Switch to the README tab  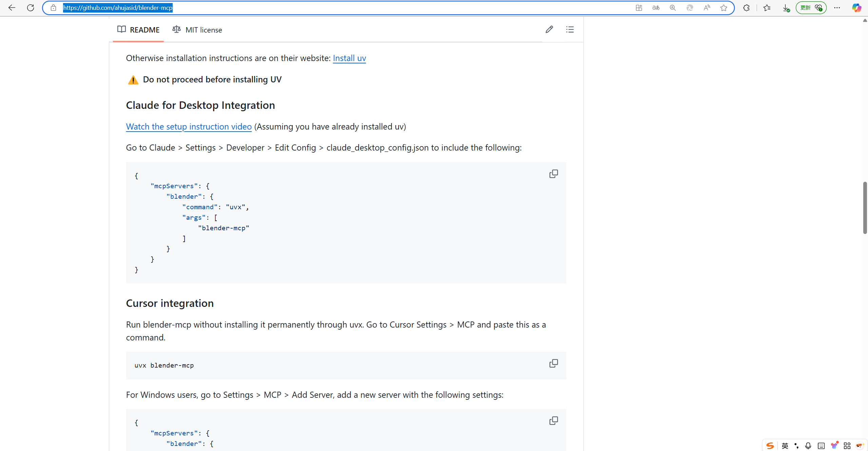coord(138,30)
